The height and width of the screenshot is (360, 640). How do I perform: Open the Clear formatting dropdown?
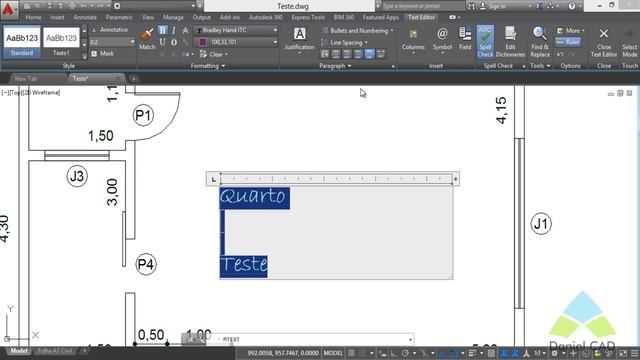(x=214, y=54)
